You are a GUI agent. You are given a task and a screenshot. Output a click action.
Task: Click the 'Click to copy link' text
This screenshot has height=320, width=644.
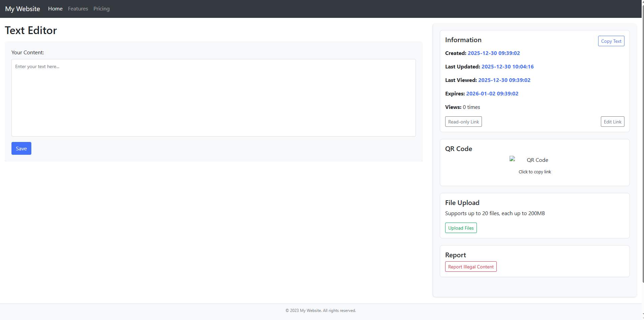535,172
